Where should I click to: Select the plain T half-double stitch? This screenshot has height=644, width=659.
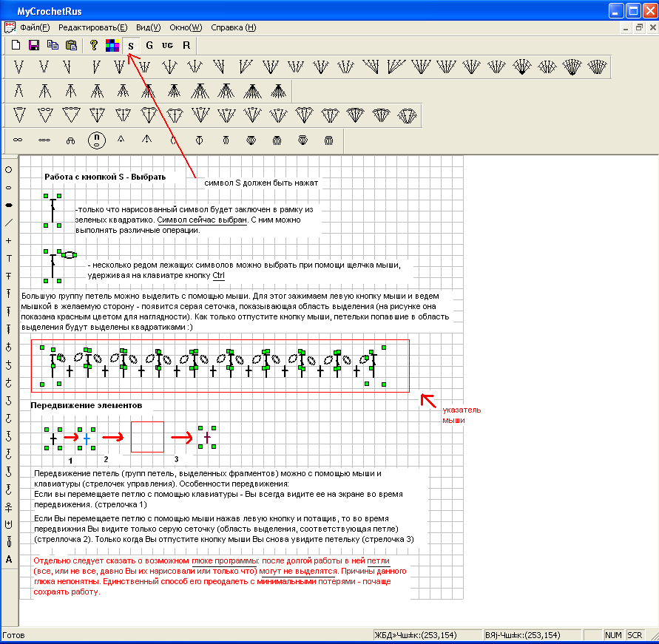[x=8, y=258]
